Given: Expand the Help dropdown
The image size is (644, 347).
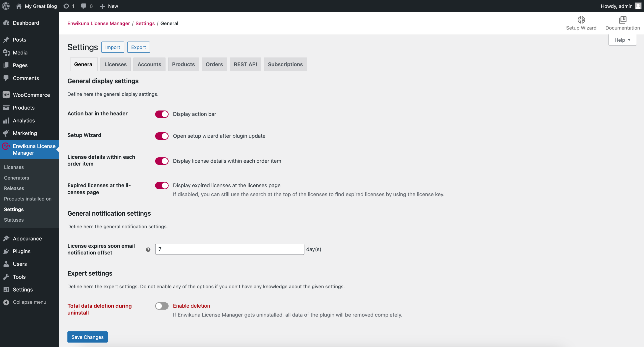Looking at the screenshot, I should tap(622, 40).
